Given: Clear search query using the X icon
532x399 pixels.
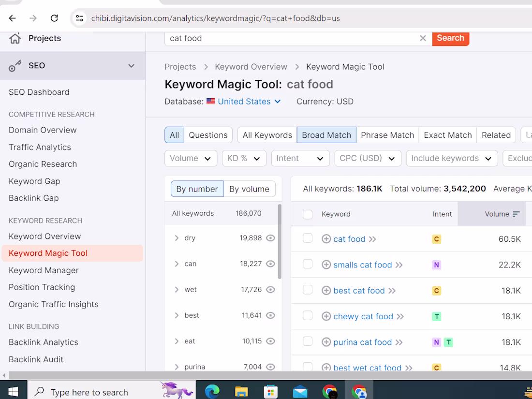Looking at the screenshot, I should click(423, 38).
